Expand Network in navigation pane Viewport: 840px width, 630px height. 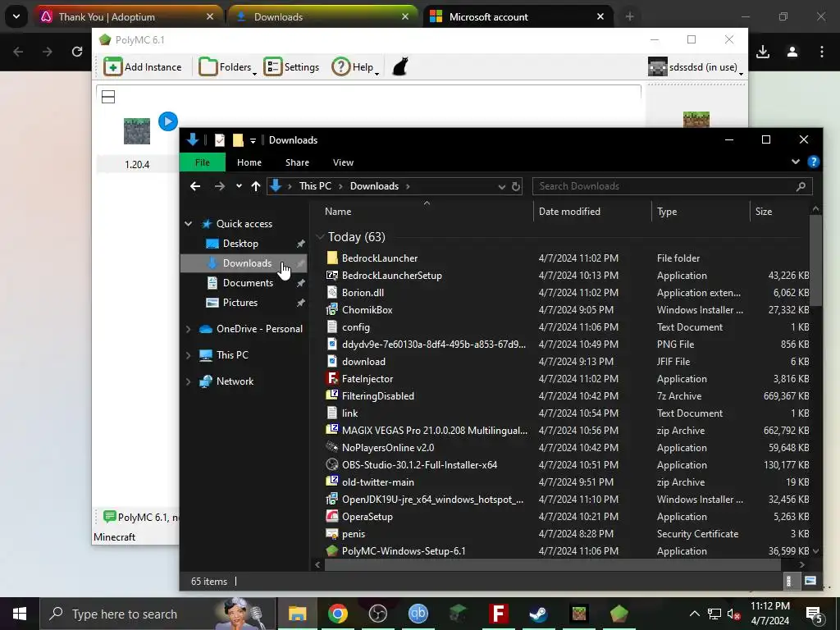point(189,381)
